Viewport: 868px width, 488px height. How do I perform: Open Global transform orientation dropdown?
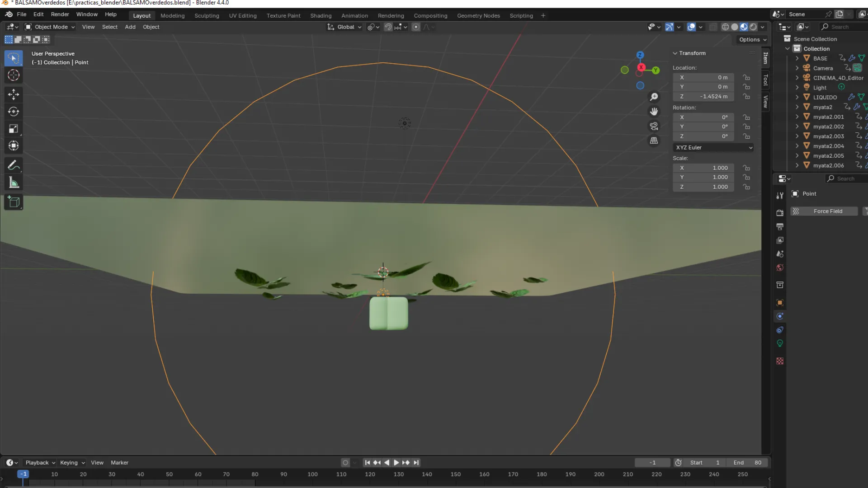pyautogui.click(x=344, y=27)
